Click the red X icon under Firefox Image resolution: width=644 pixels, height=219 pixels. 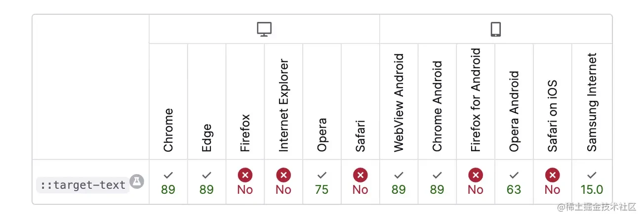(245, 175)
